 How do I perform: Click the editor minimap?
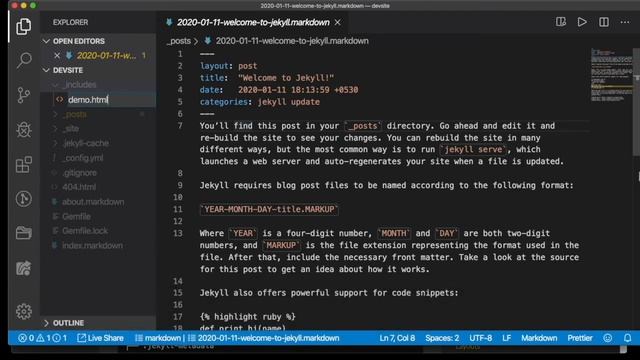pyautogui.click(x=611, y=76)
